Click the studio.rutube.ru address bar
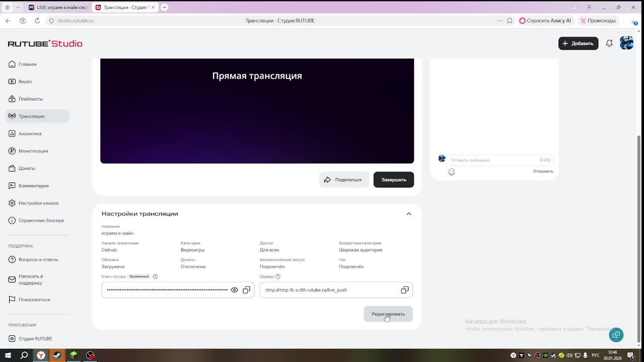Viewport: 644px width, 362px height. [x=75, y=21]
